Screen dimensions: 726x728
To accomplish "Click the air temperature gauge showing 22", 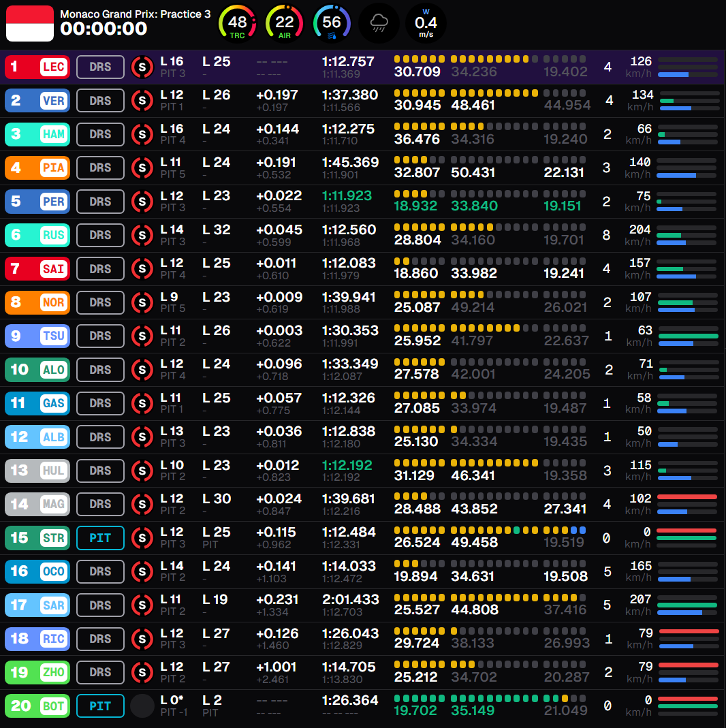I will [284, 22].
